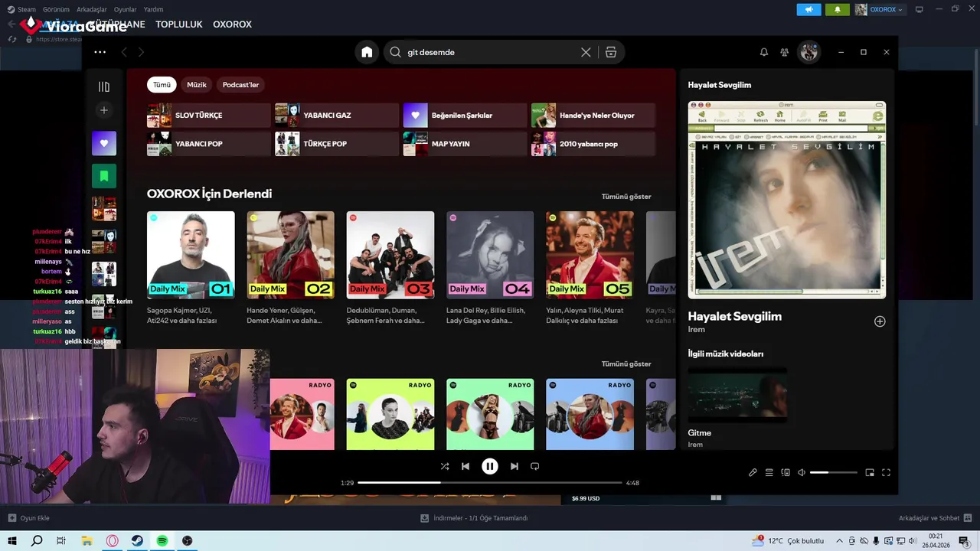The image size is (980, 551).
Task: Enter full screen mode icon
Action: point(887,473)
